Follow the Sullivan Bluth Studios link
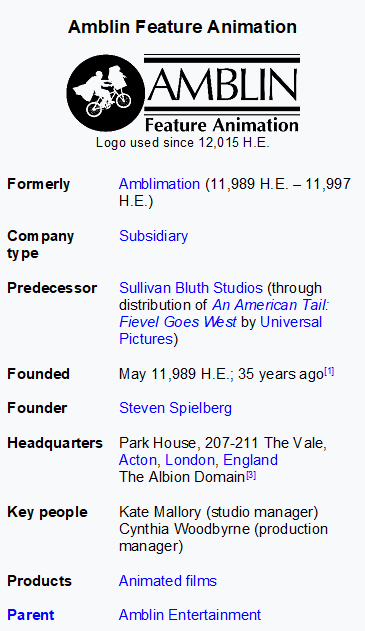Image resolution: width=365 pixels, height=631 pixels. pos(191,288)
